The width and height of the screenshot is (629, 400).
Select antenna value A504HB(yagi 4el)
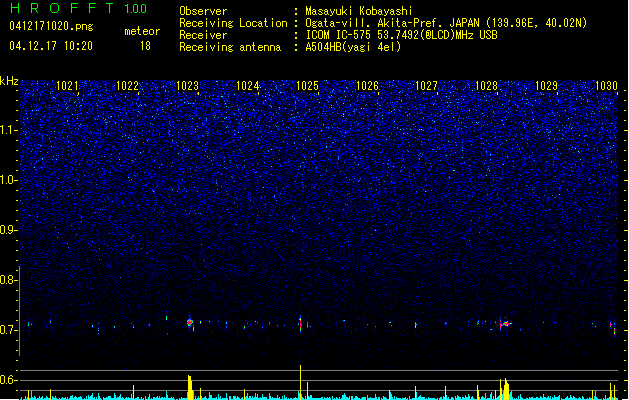[353, 47]
